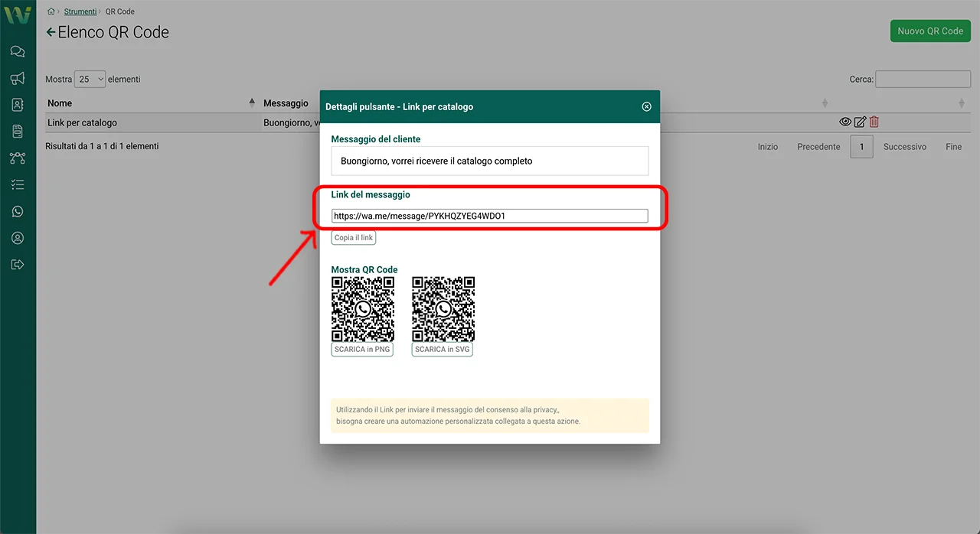980x534 pixels.
Task: Open the document templates sidebar icon
Action: point(18,132)
